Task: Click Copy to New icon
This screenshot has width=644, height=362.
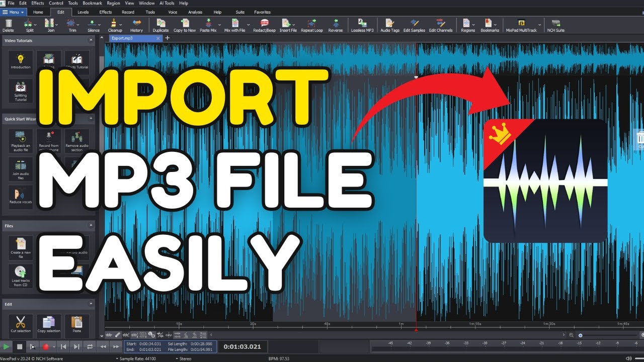Action: click(185, 25)
